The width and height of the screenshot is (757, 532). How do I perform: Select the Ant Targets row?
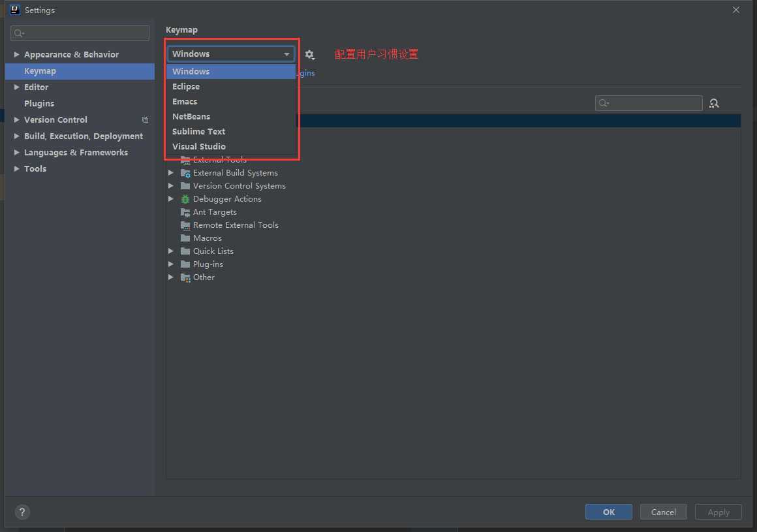453,212
